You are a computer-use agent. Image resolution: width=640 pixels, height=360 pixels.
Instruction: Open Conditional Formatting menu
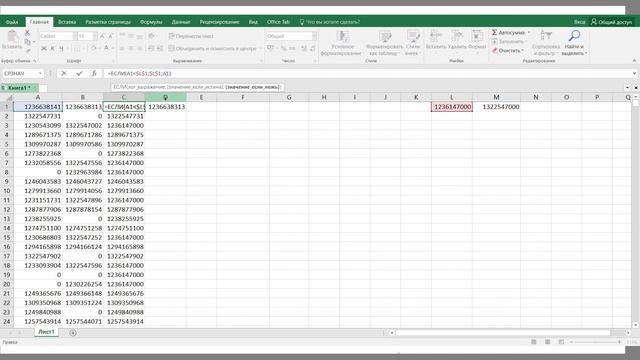pyautogui.click(x=342, y=43)
